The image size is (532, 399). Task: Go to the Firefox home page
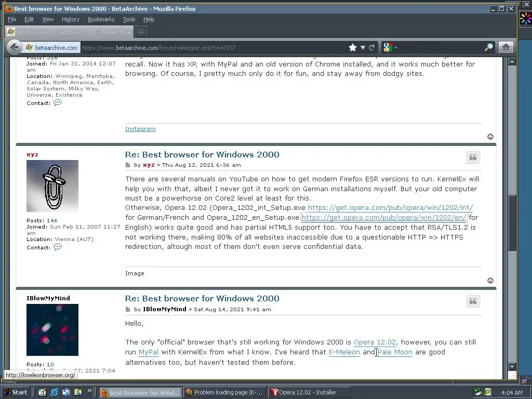(x=506, y=47)
